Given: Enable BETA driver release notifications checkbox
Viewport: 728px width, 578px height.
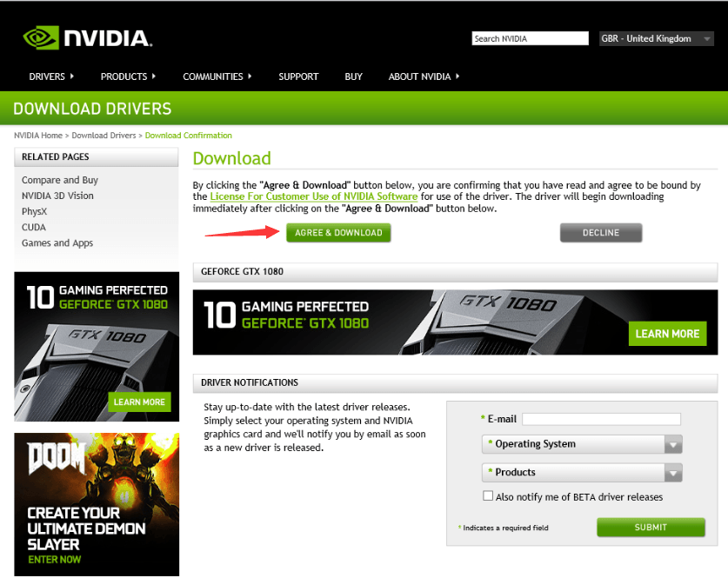Looking at the screenshot, I should click(488, 496).
